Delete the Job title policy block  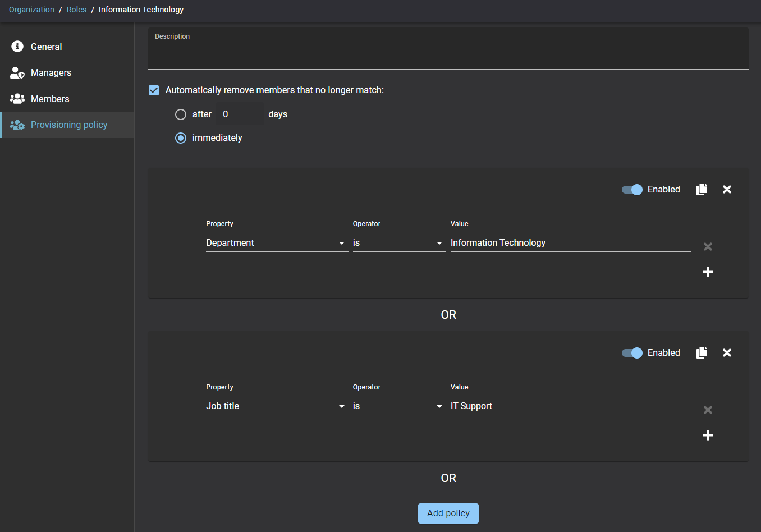727,353
